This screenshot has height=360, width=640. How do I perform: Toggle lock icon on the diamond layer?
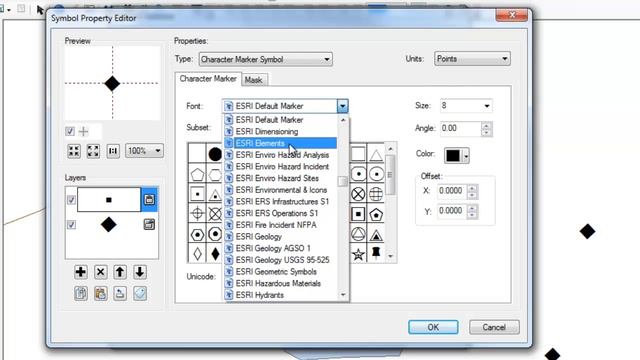(149, 224)
